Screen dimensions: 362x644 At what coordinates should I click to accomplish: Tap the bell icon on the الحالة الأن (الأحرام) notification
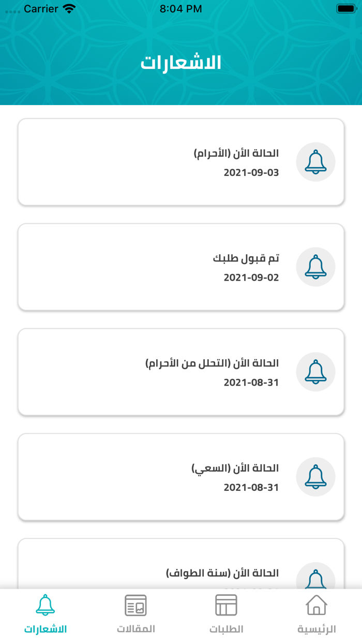coord(315,162)
